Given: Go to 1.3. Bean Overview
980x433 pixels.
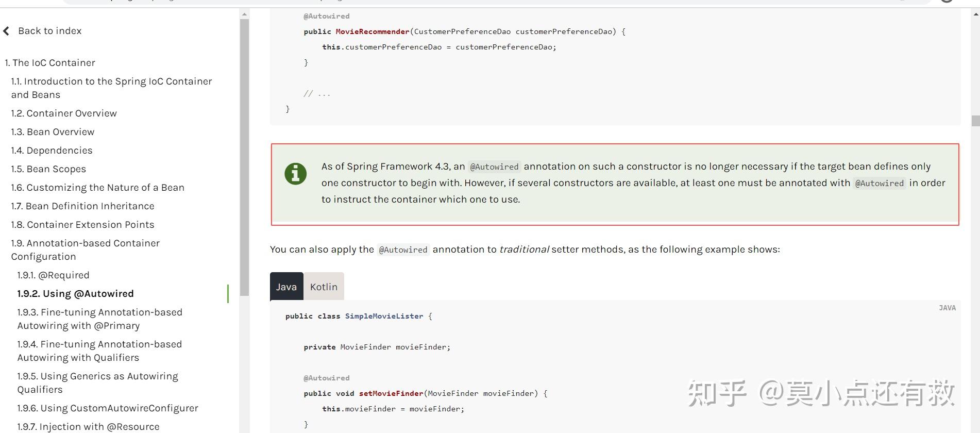Looking at the screenshot, I should [x=53, y=132].
